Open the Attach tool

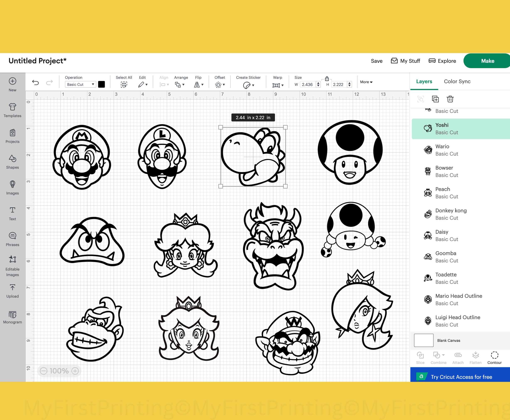click(x=458, y=358)
